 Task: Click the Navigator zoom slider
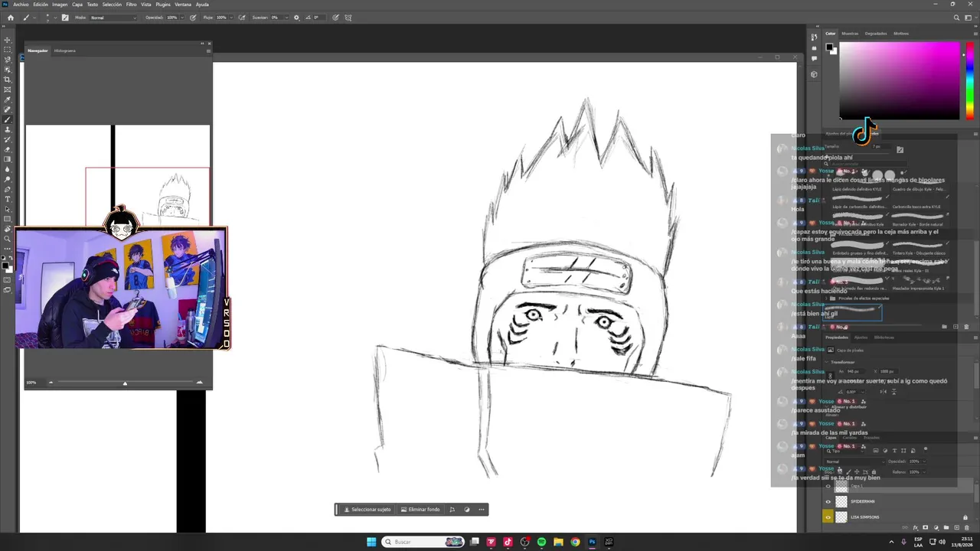click(x=125, y=383)
